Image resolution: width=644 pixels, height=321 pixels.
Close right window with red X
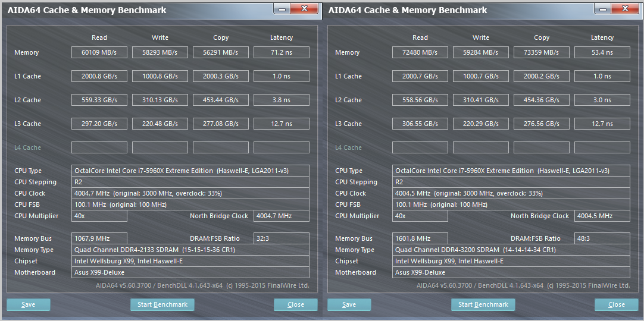click(625, 8)
